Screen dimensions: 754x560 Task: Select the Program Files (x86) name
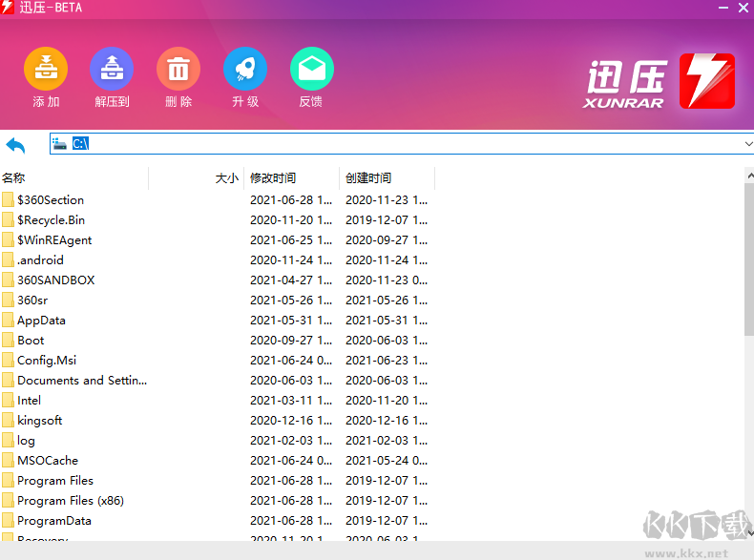(x=71, y=501)
